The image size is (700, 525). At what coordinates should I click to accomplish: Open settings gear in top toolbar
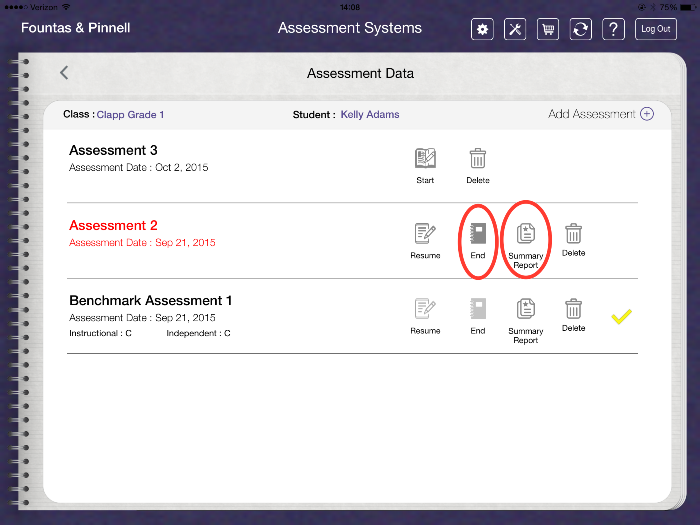(482, 29)
